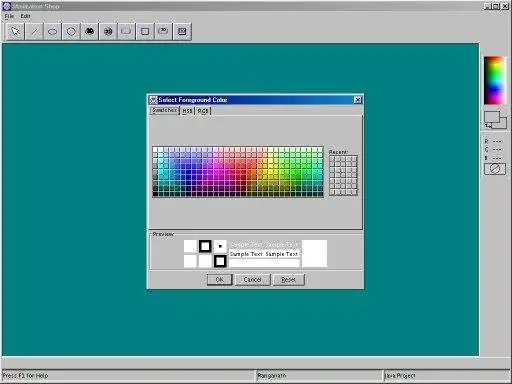Screen dimensions: 512x384
Task: Click the background color box in side panel
Action: (502, 124)
